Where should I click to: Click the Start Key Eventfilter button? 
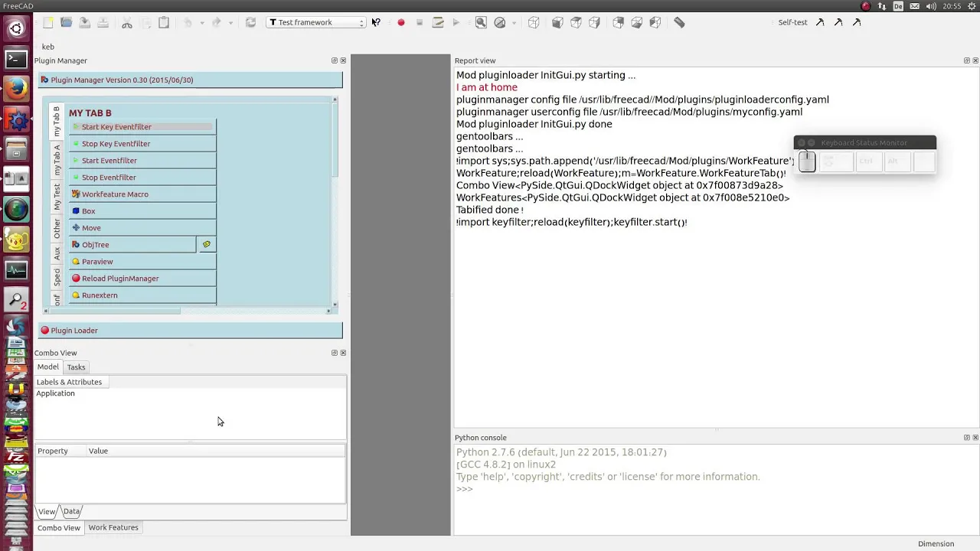[x=142, y=127]
